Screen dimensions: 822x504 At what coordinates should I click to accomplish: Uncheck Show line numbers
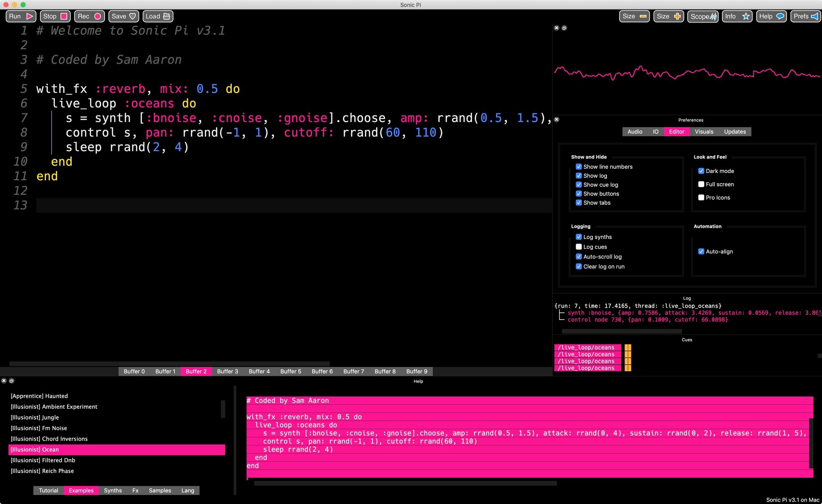pyautogui.click(x=579, y=167)
